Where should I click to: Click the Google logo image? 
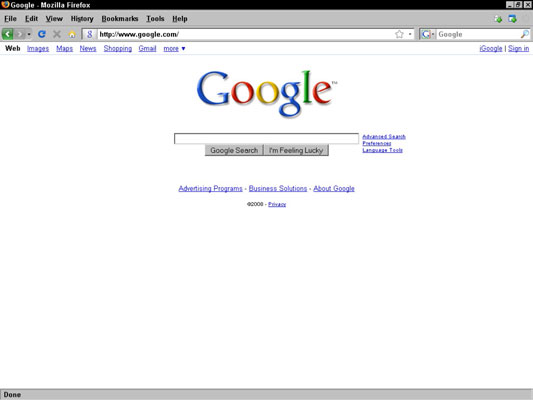tap(267, 94)
